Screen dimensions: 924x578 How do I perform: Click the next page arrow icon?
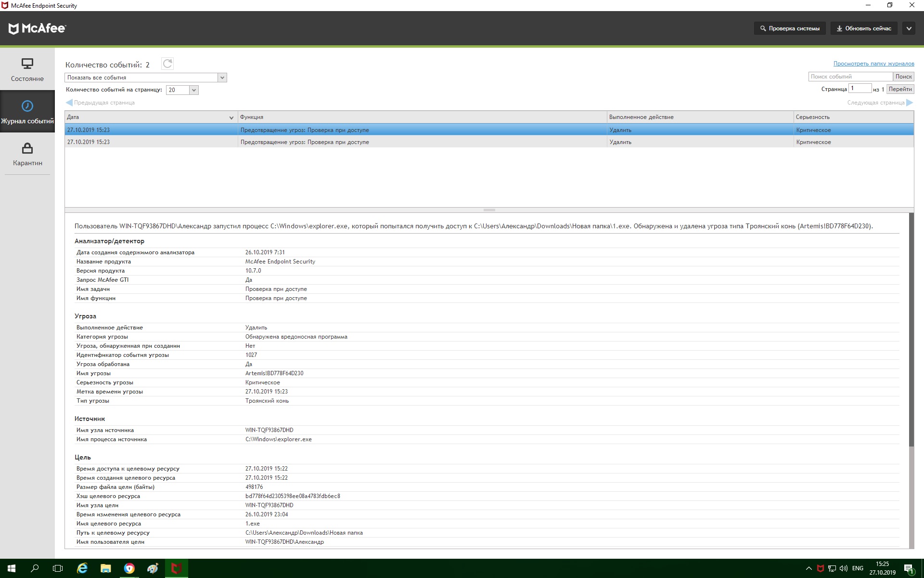(910, 103)
